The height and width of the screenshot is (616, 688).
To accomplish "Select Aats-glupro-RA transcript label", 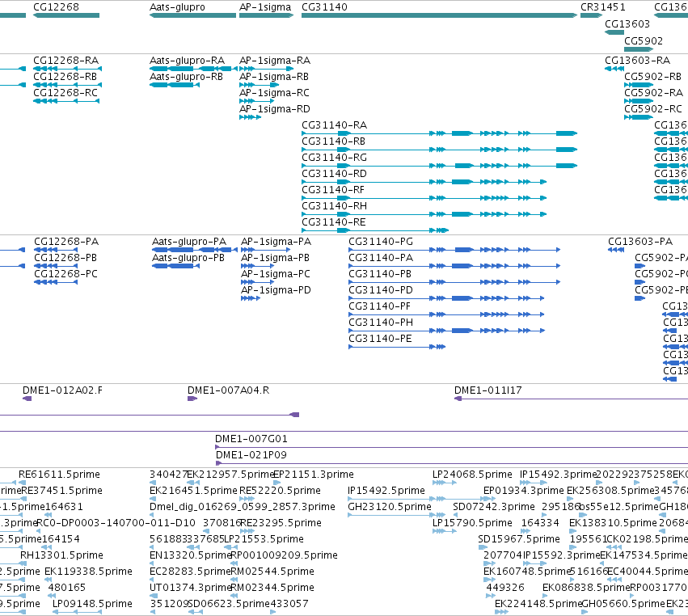I will click(187, 60).
